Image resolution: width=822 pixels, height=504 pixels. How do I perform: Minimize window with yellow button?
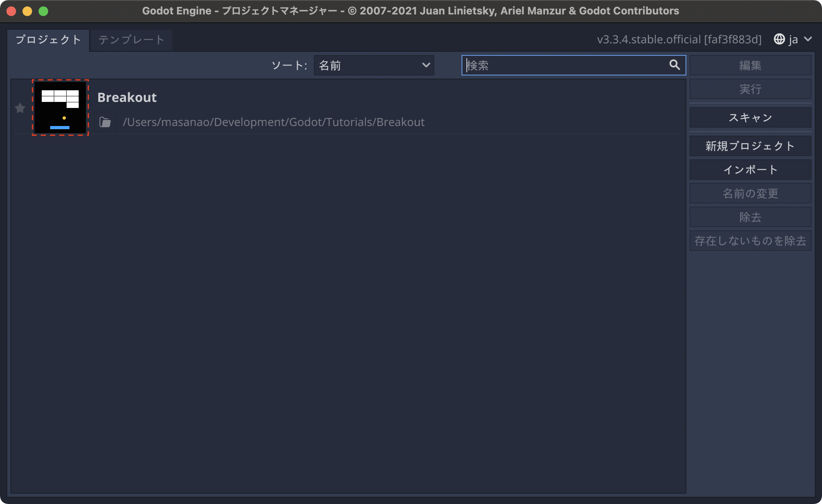coord(27,11)
